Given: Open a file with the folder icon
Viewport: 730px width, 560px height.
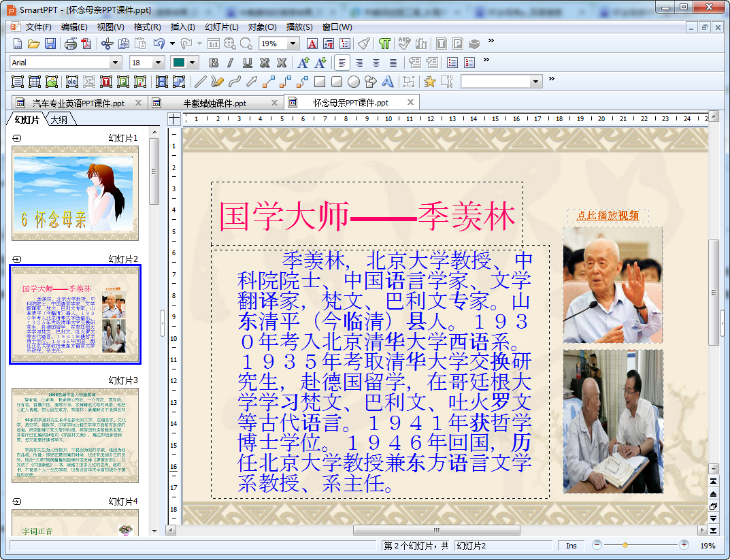Looking at the screenshot, I should pyautogui.click(x=33, y=44).
